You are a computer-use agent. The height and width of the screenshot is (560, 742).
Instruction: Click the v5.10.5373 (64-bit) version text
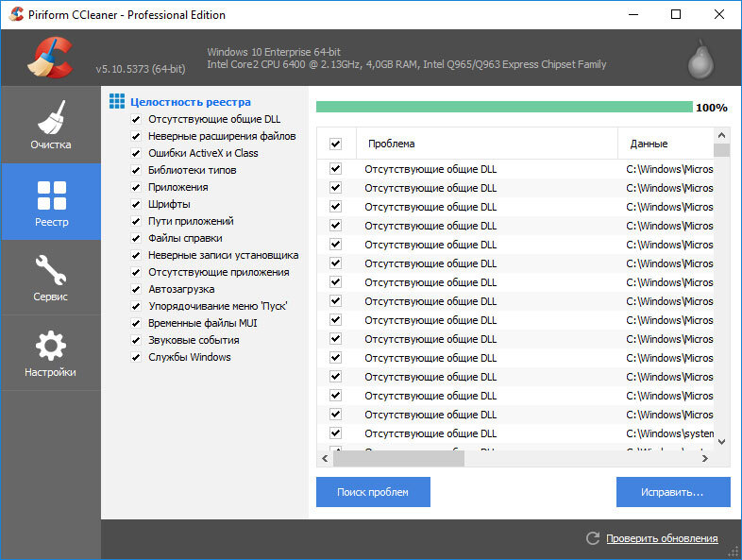[x=141, y=69]
